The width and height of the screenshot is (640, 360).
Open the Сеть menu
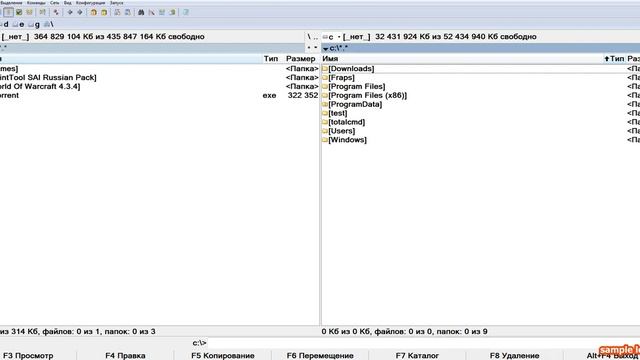coord(54,3)
